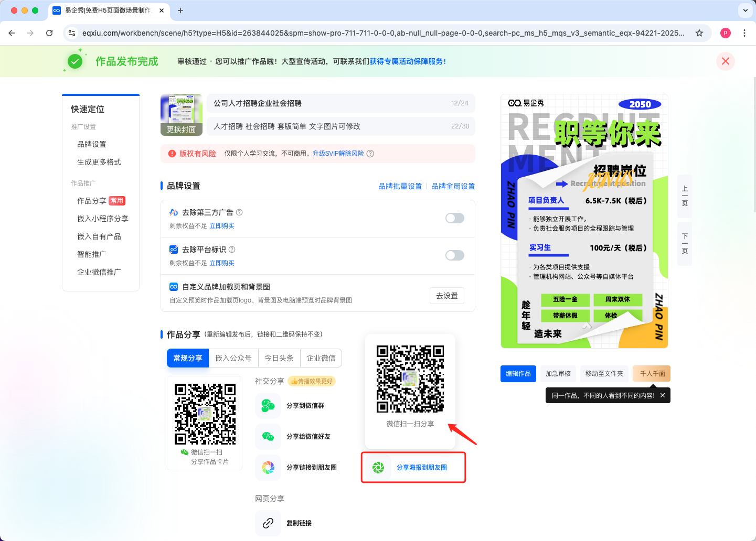Screen dimensions: 756x541
Task: Click the share to WeChat friend icon
Action: [268, 436]
